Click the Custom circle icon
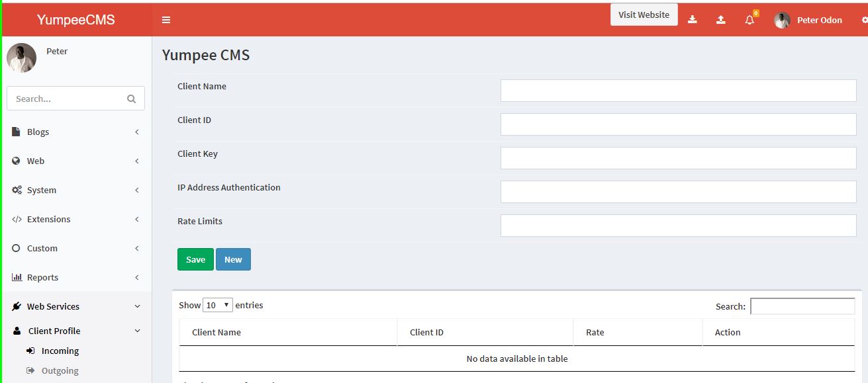Viewport: 868px width, 383px height. [x=17, y=248]
